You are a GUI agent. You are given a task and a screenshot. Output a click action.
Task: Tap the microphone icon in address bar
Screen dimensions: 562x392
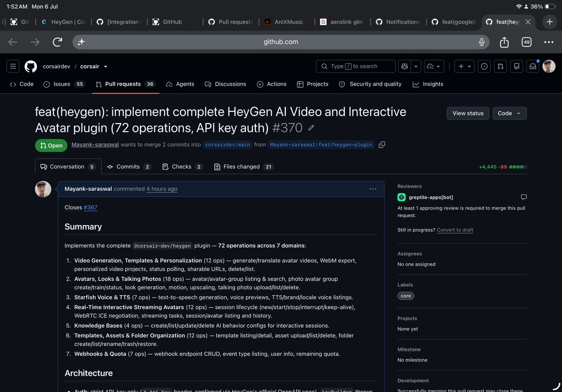(x=481, y=42)
